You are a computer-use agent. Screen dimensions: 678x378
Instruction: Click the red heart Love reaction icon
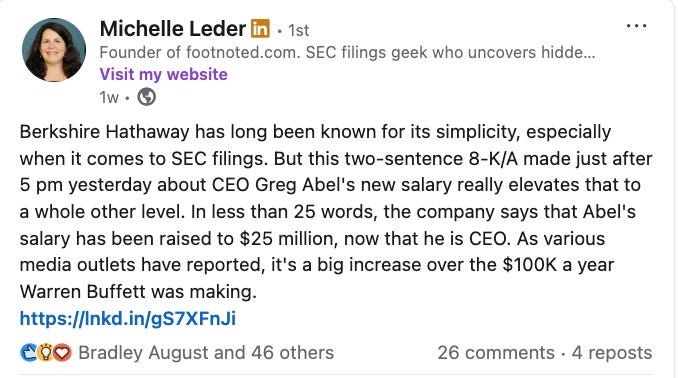[x=62, y=352]
